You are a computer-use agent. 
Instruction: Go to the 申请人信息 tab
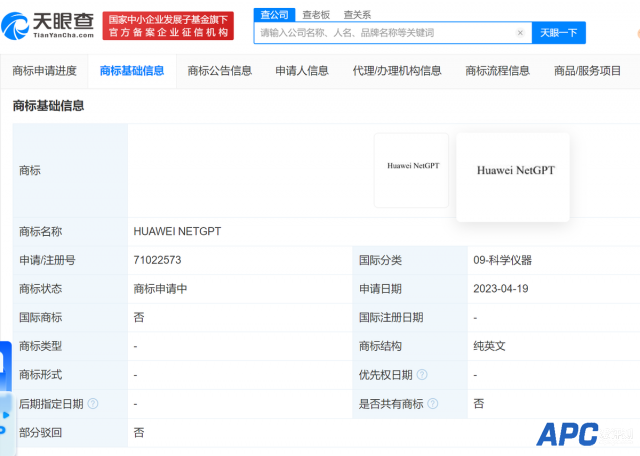click(302, 71)
